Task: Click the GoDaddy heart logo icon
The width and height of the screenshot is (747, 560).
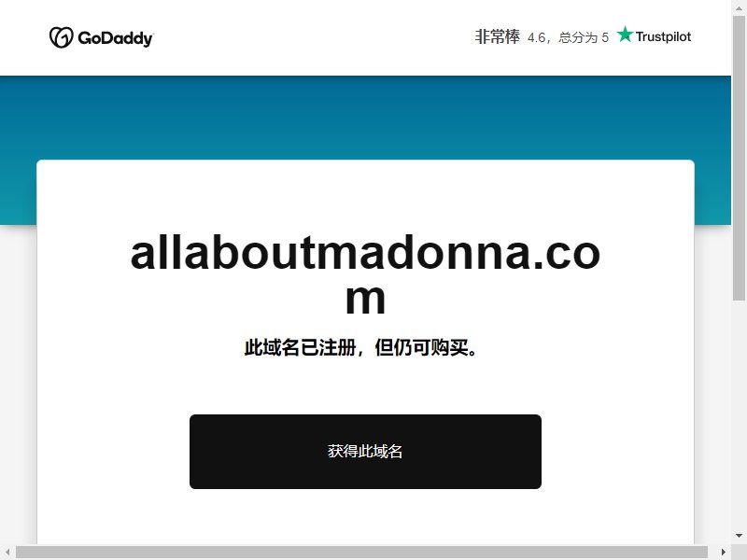Action: pos(61,37)
